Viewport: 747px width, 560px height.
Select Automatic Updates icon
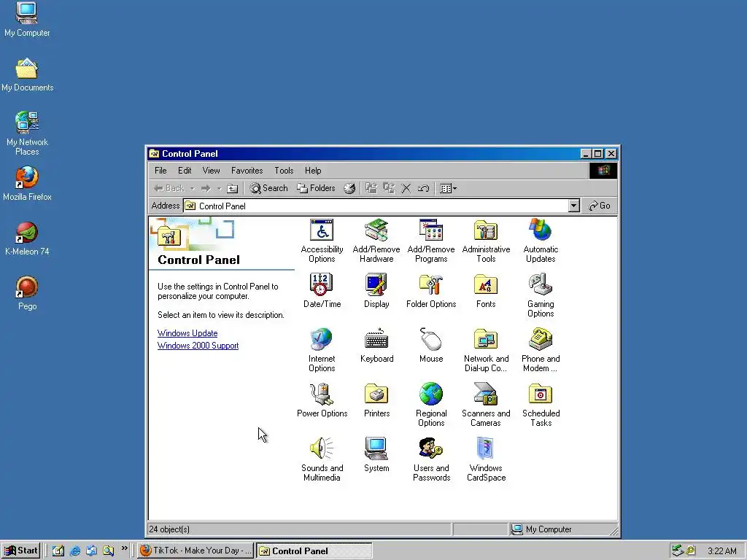tap(541, 241)
